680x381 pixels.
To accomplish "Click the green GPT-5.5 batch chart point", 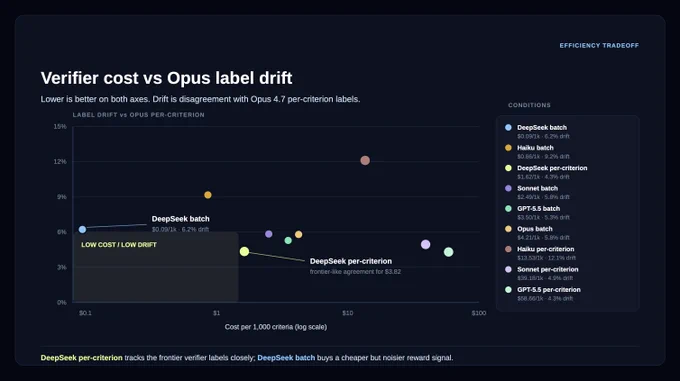I will click(x=288, y=240).
